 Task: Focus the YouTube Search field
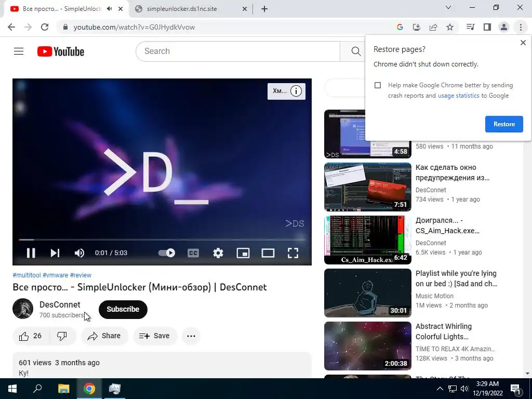pos(238,51)
